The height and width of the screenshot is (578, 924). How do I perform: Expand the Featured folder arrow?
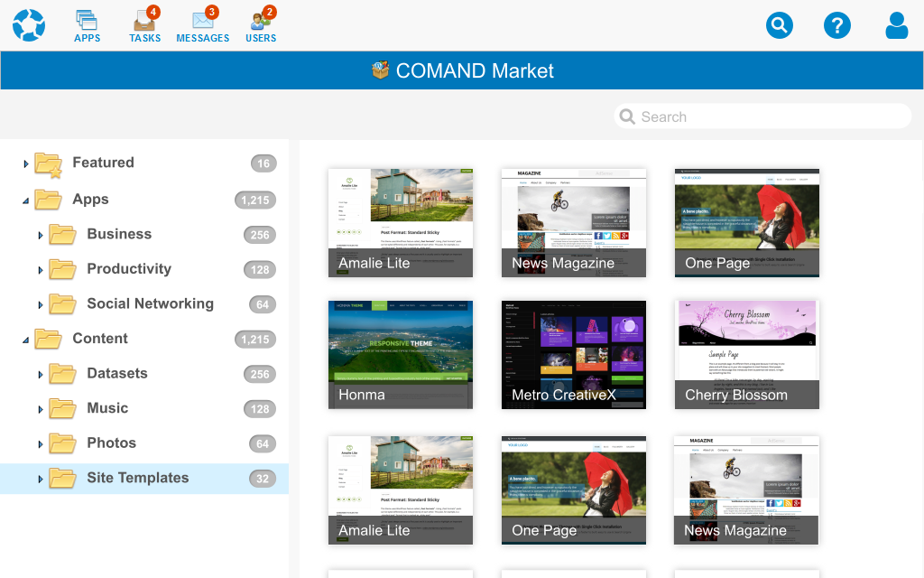pos(25,163)
